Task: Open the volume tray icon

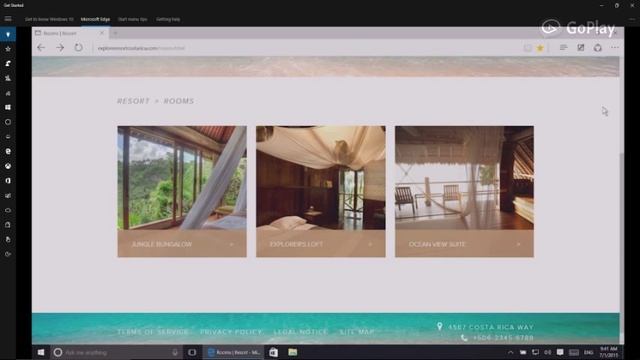Action: 547,353
